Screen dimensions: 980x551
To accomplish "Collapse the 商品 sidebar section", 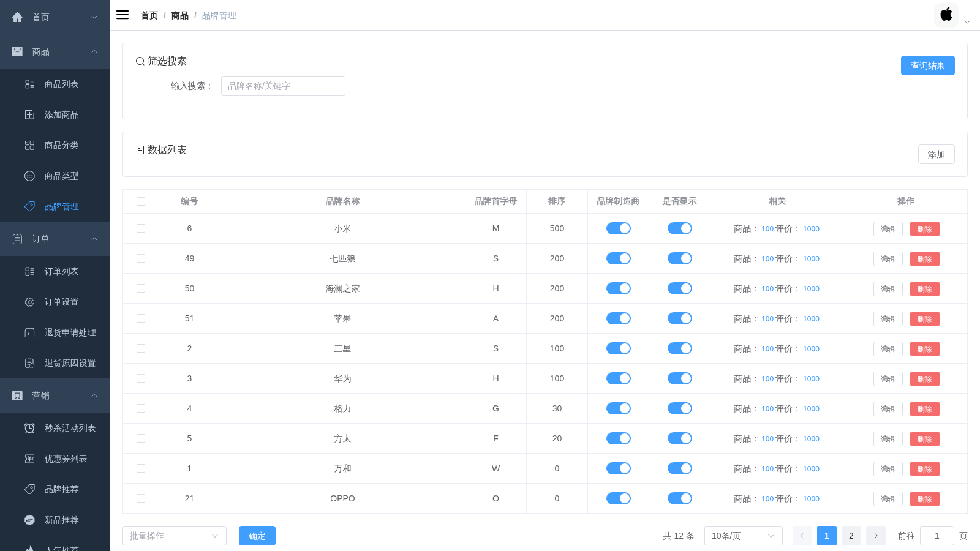I will (x=55, y=51).
